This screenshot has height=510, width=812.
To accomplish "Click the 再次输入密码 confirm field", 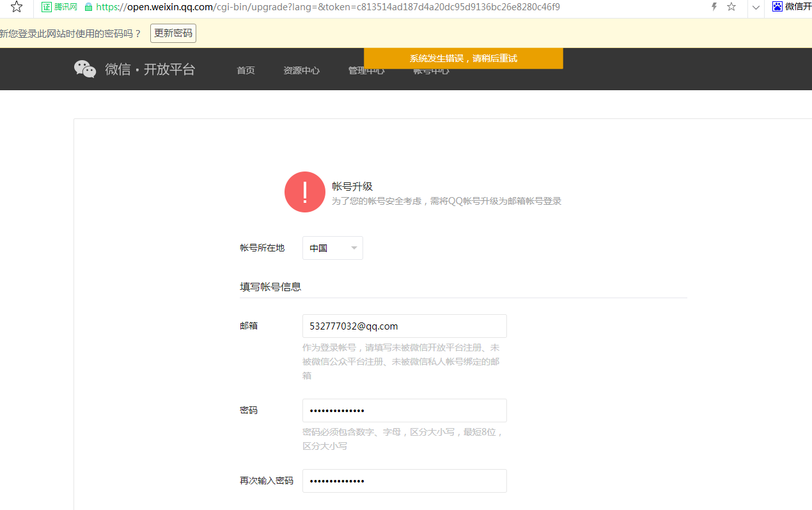I will click(405, 481).
